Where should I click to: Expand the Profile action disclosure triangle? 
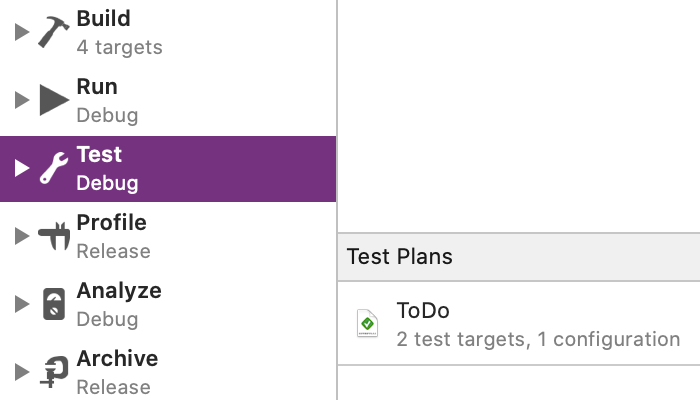point(20,236)
